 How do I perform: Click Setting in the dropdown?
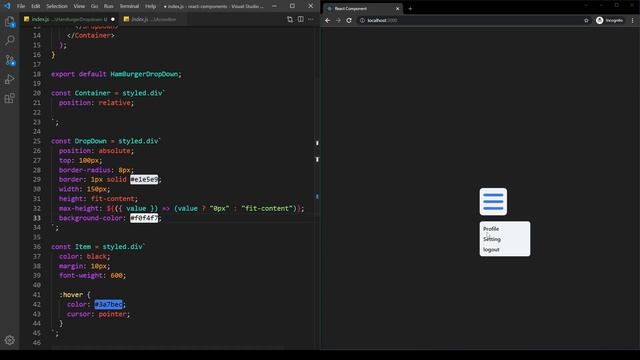click(492, 239)
